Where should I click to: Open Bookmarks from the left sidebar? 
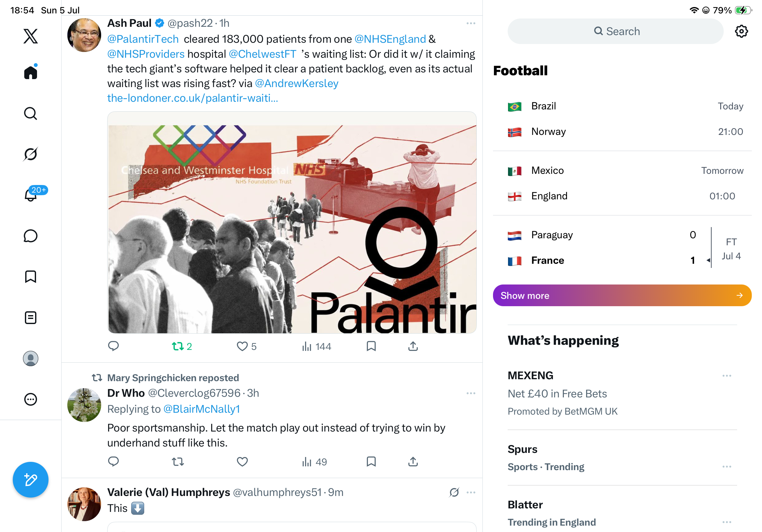31,277
